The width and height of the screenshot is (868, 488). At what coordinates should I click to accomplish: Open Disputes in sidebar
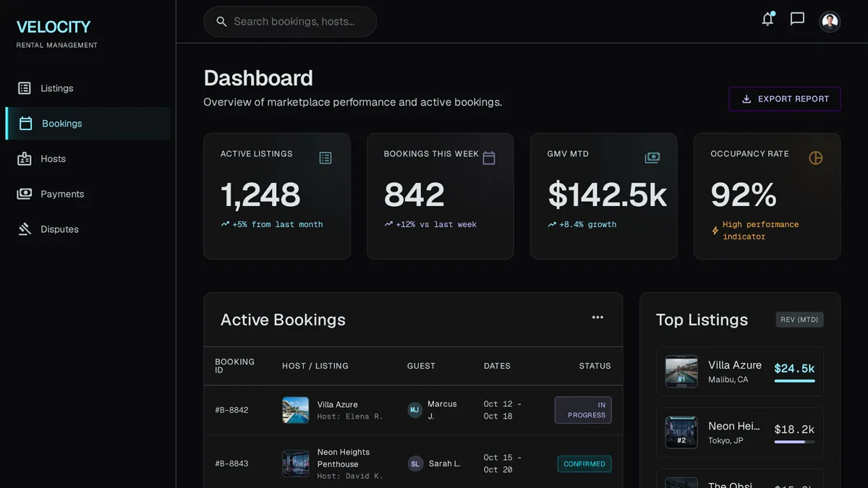tap(88, 229)
